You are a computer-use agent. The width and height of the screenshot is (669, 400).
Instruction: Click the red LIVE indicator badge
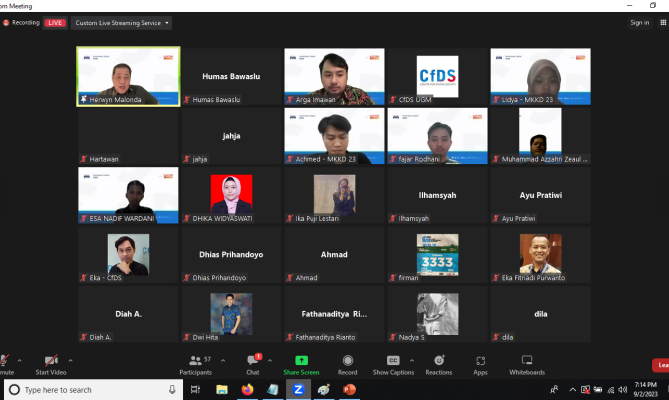tap(56, 22)
